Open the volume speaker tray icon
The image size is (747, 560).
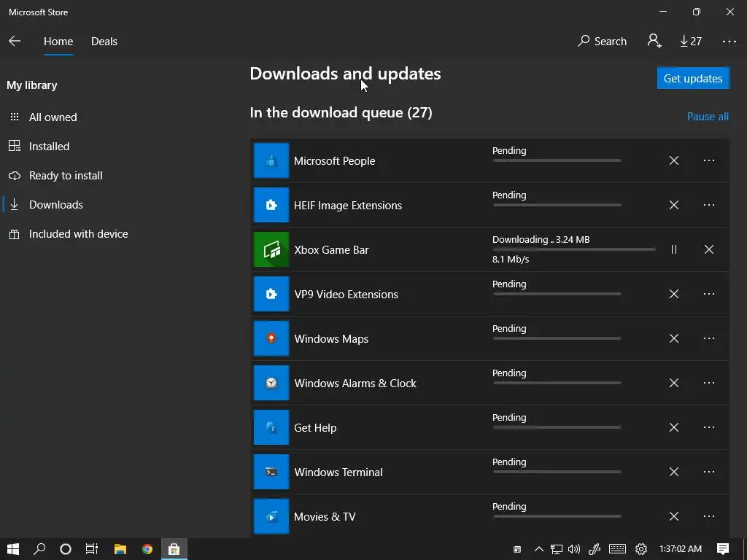pos(574,549)
